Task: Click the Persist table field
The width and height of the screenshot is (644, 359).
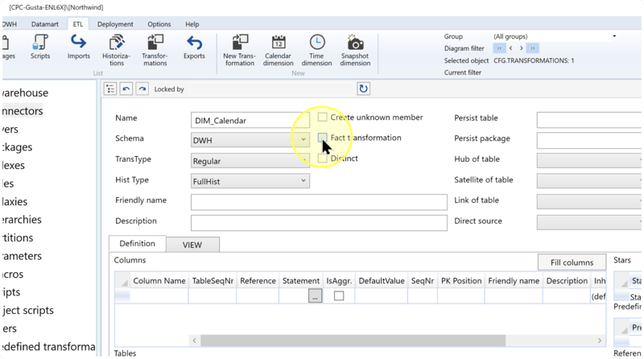Action: tap(589, 120)
